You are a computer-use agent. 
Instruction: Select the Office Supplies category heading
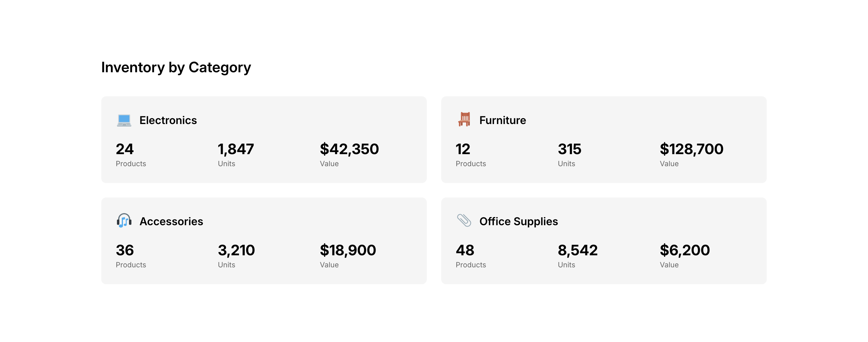point(518,221)
